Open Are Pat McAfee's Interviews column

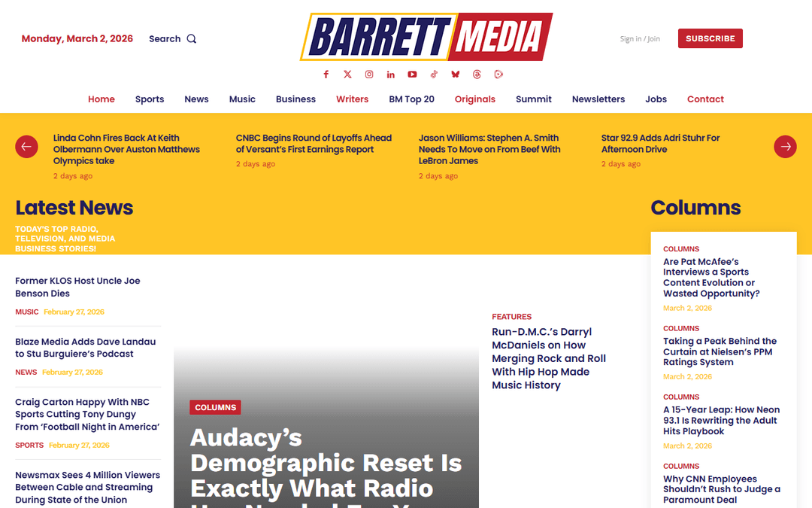711,277
